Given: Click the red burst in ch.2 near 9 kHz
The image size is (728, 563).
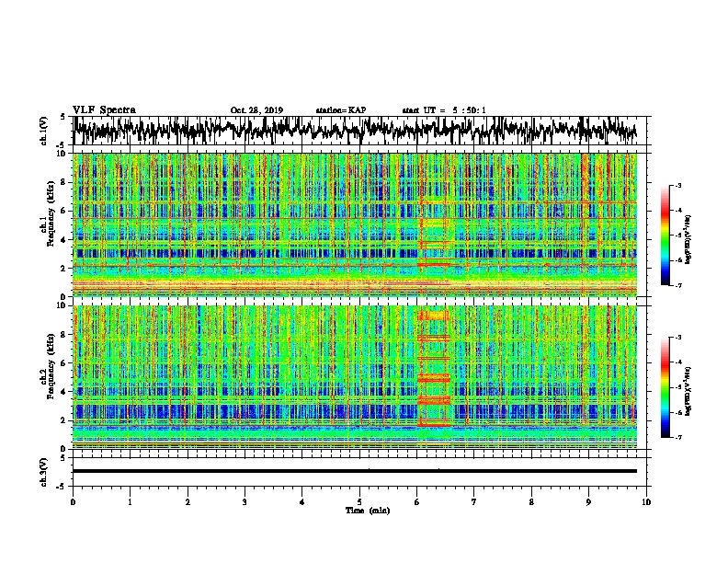Looking at the screenshot, I should click(434, 316).
